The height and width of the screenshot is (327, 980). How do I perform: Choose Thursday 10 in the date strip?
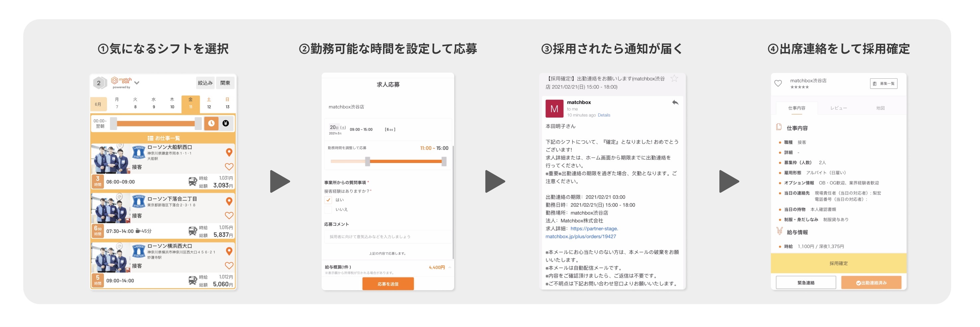172,103
